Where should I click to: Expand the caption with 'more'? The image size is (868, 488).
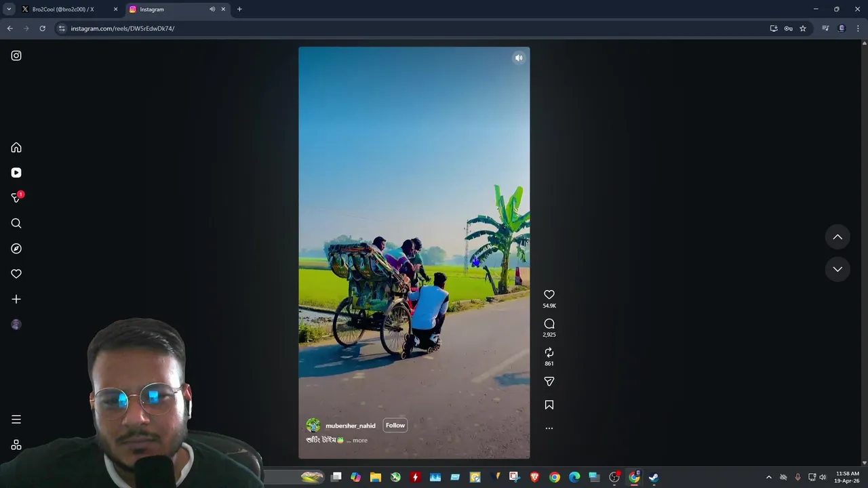click(360, 441)
